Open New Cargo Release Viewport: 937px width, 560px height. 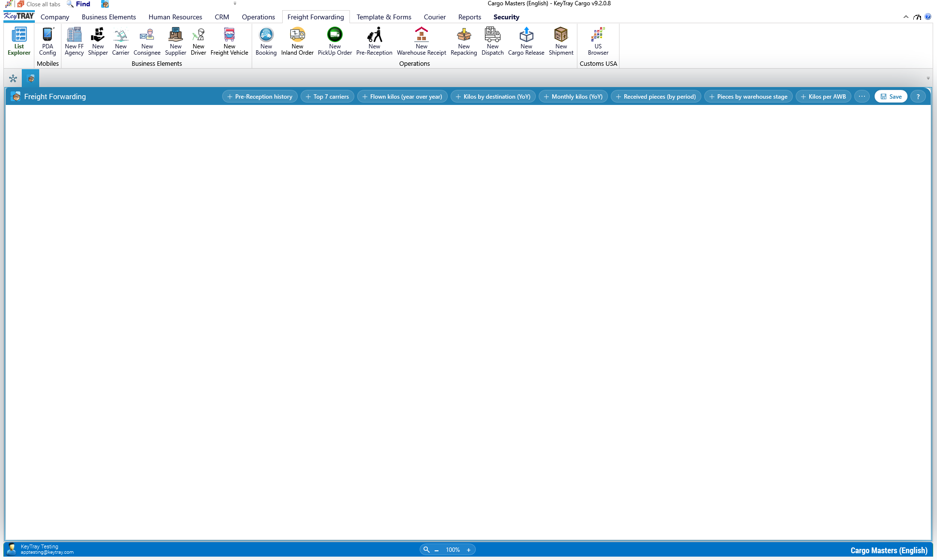tap(526, 42)
